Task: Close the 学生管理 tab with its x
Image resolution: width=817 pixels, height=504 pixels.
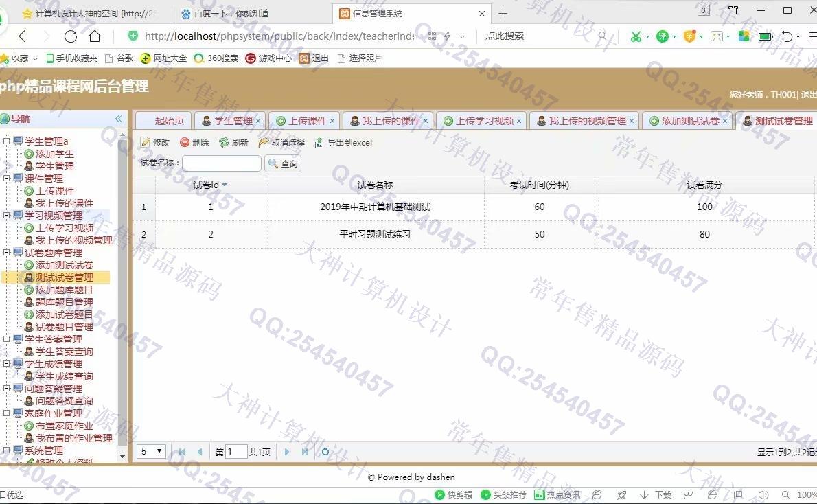Action: [258, 121]
